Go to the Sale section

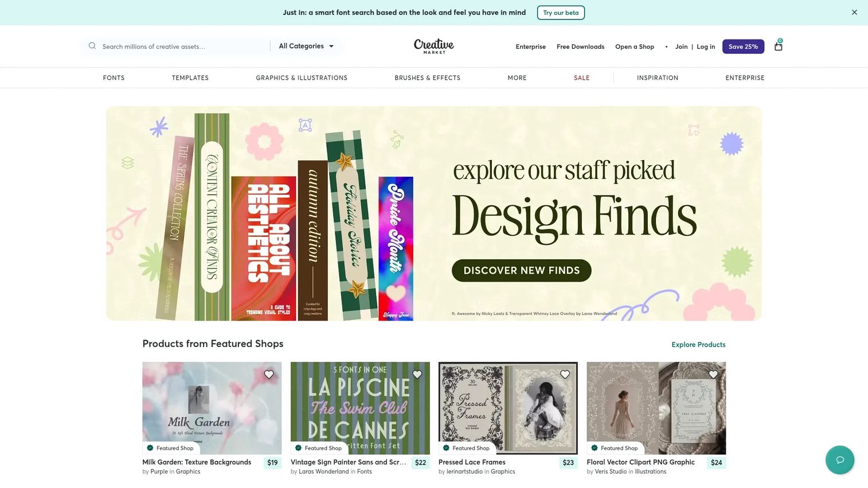point(582,77)
